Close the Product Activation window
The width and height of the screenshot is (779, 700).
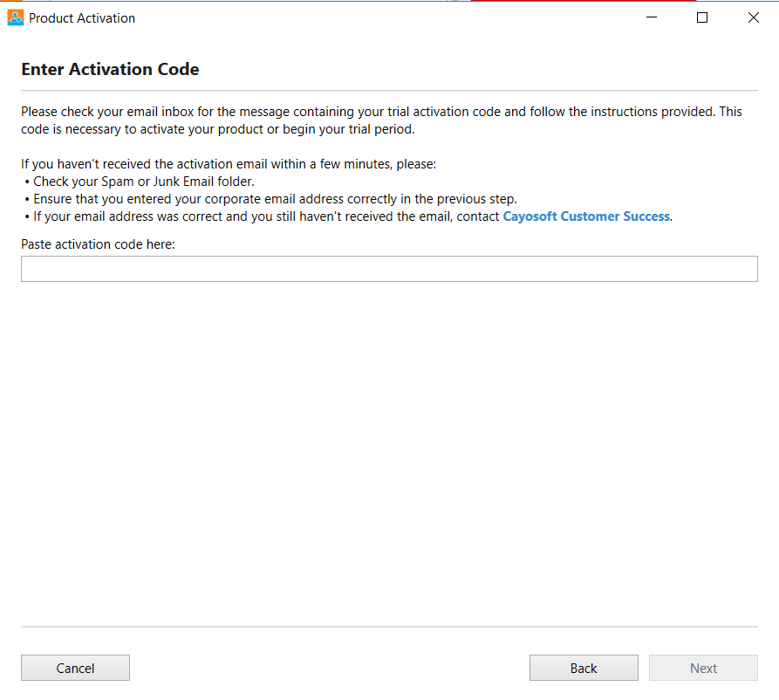pos(753,18)
